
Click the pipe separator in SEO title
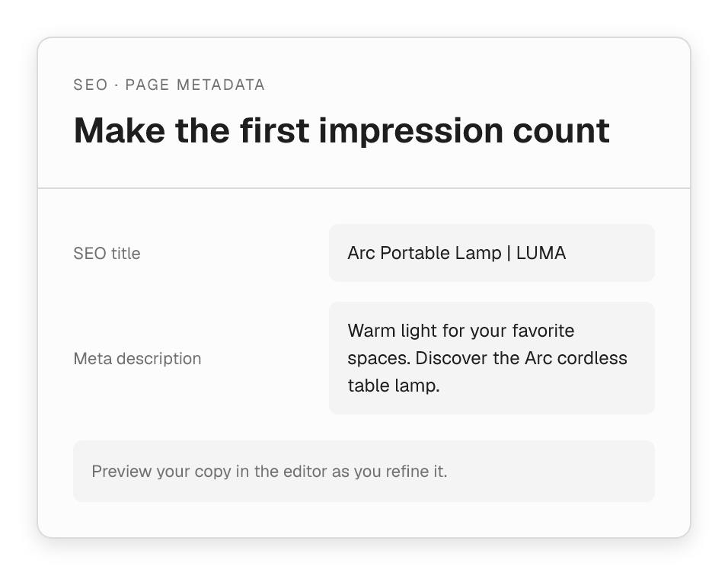click(509, 253)
